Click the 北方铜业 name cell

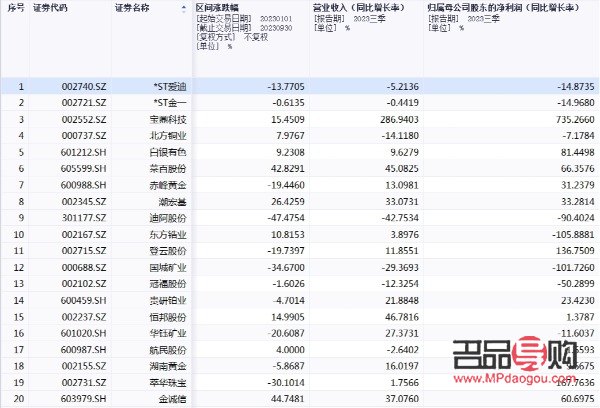(168, 136)
